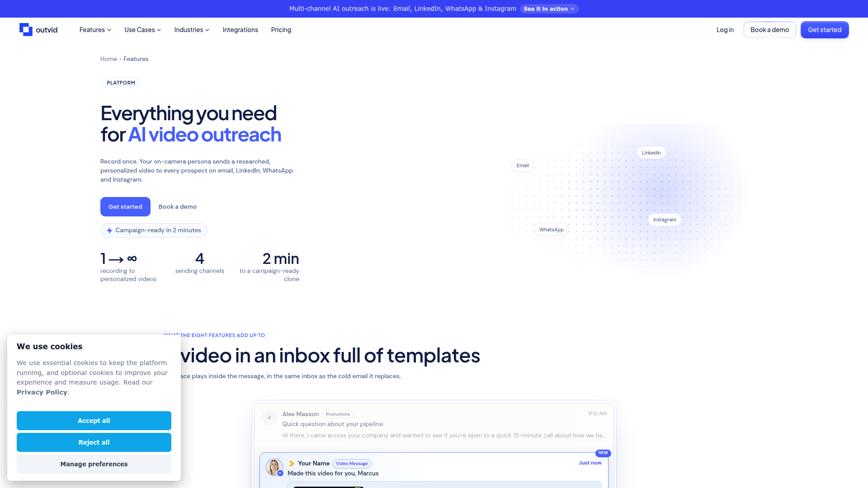Expand the Use Cases menu
868x488 pixels.
coord(142,30)
